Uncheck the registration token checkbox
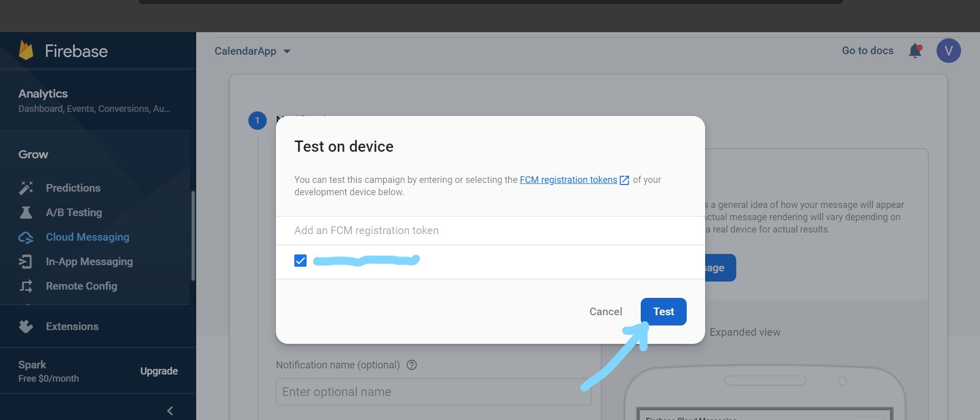The width and height of the screenshot is (980, 420). [300, 261]
